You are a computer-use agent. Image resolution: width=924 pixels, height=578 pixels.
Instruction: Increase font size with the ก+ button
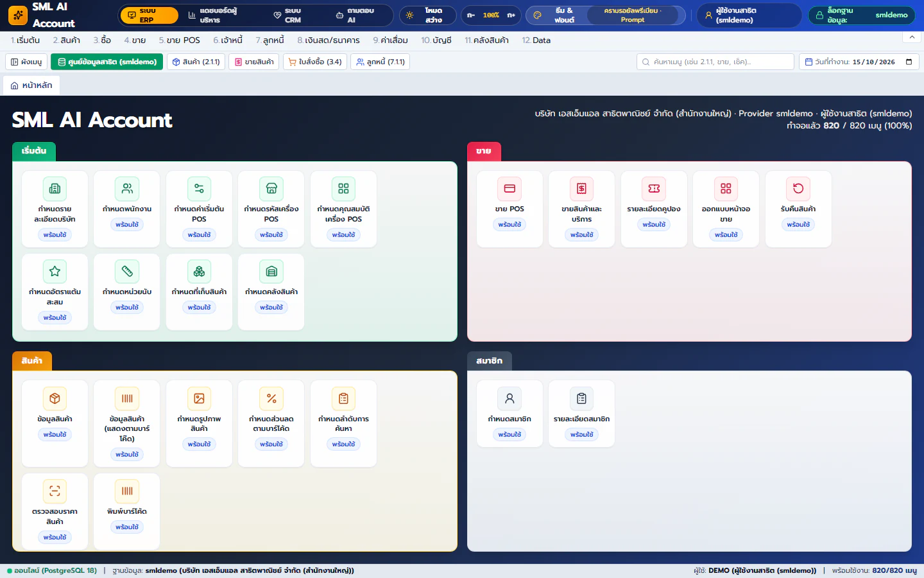[511, 15]
